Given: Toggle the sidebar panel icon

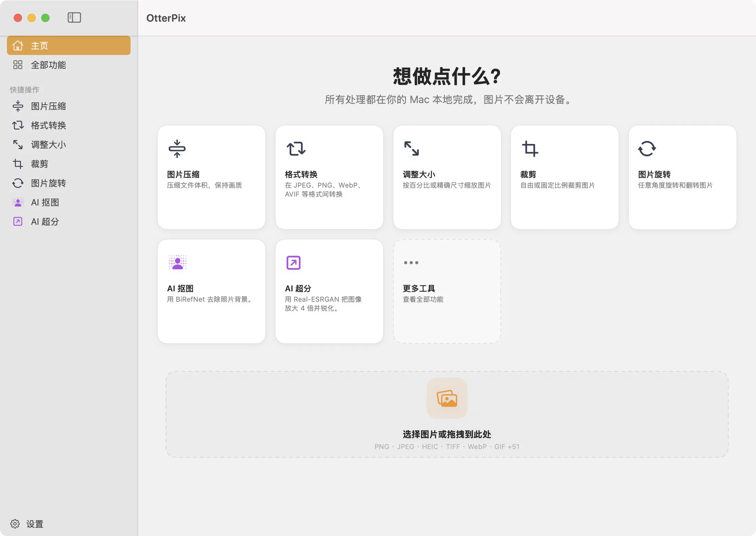Looking at the screenshot, I should tap(74, 18).
